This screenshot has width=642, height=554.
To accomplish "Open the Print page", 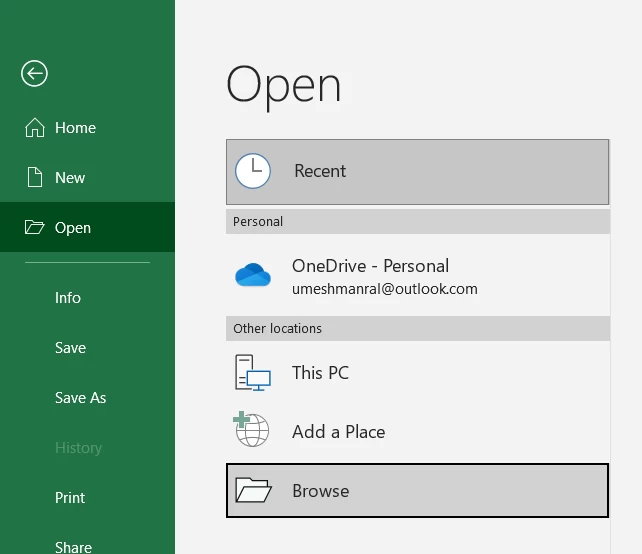I will pyautogui.click(x=87, y=497).
